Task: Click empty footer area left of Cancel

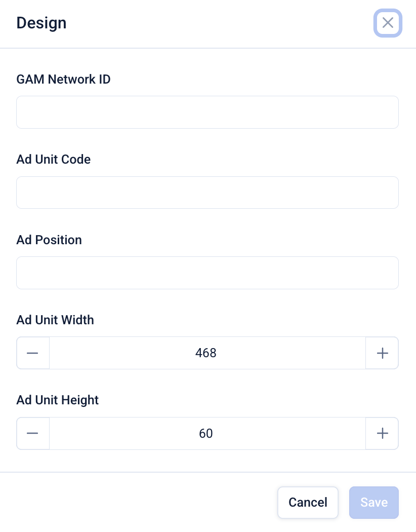Action: tap(142, 503)
